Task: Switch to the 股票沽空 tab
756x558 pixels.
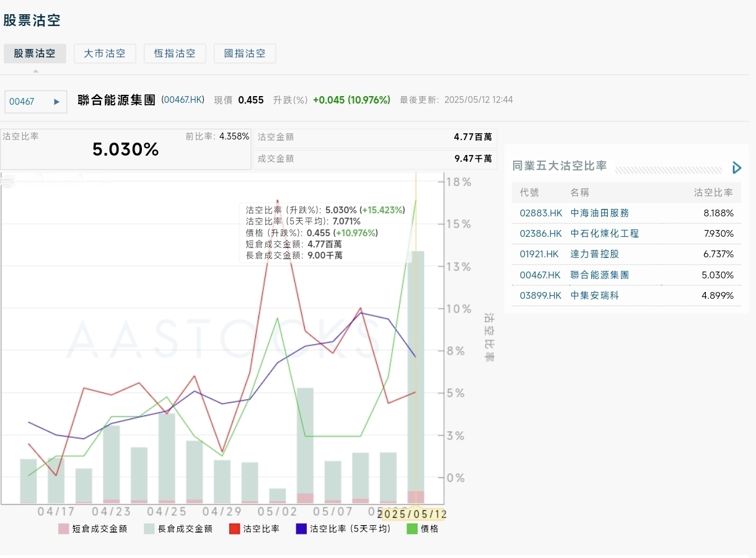Action: [x=35, y=53]
